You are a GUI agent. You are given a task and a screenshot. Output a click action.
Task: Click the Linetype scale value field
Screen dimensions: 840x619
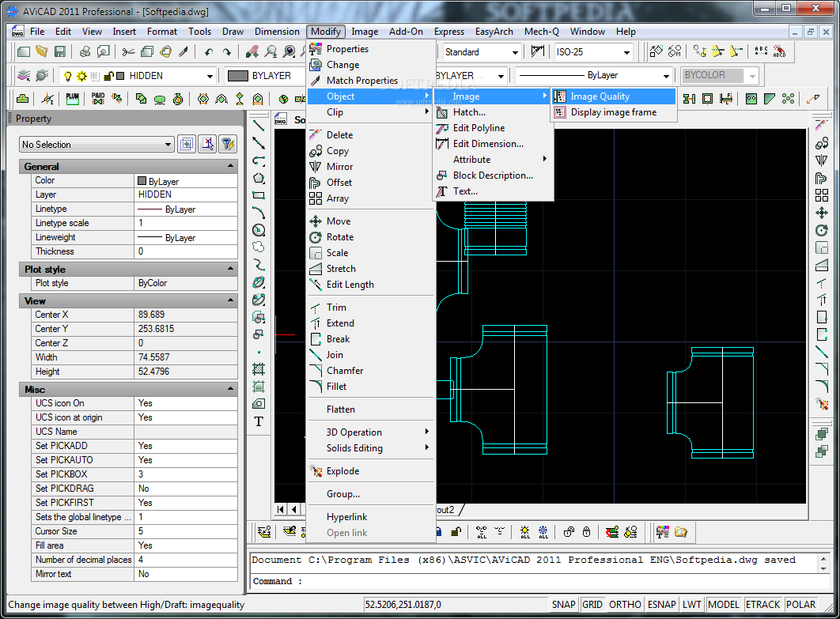click(x=185, y=223)
